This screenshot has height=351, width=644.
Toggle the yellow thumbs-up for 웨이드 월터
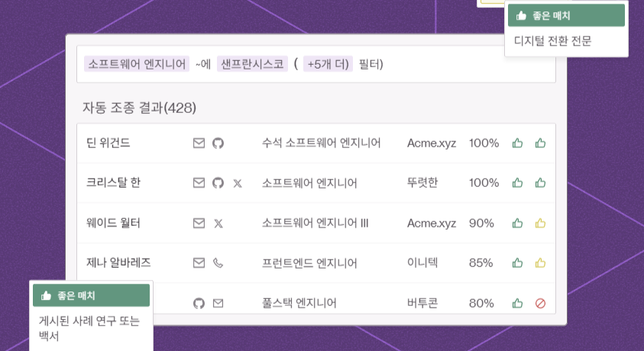click(x=541, y=224)
